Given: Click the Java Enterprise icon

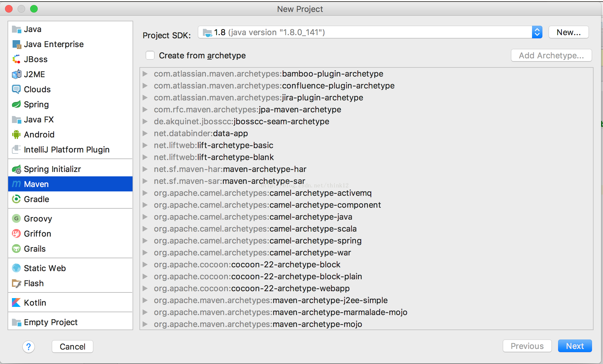Looking at the screenshot, I should click(x=16, y=44).
